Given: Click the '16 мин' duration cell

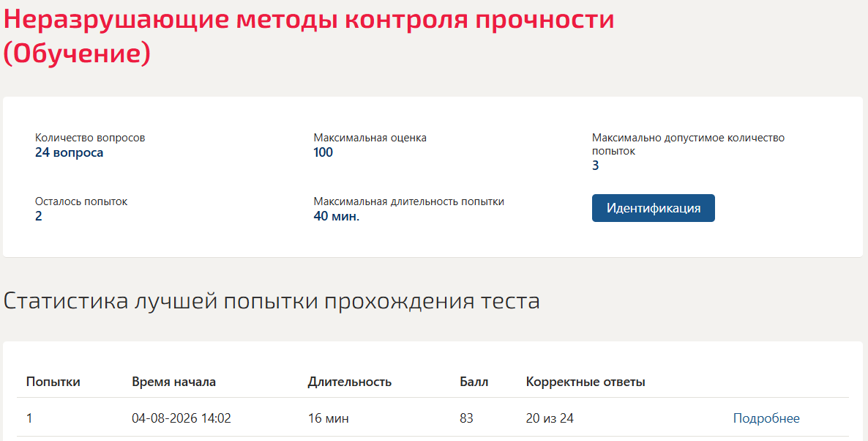Looking at the screenshot, I should click(x=329, y=418).
